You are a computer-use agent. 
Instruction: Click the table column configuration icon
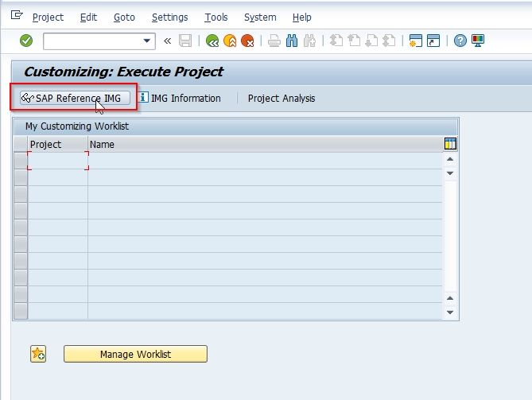point(450,144)
